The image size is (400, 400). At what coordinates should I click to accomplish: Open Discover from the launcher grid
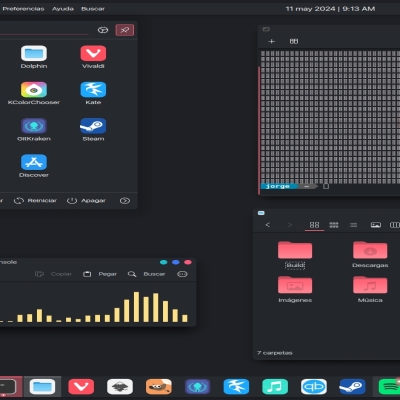click(x=34, y=166)
